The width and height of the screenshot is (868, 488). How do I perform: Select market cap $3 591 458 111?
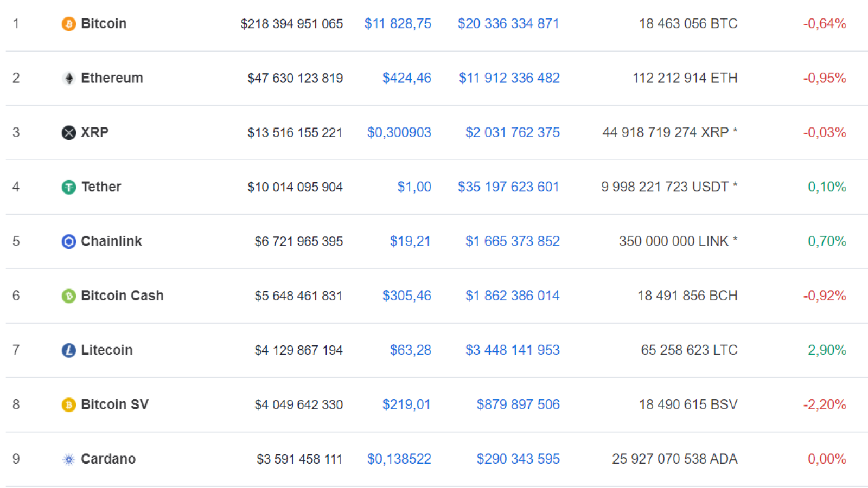point(299,459)
